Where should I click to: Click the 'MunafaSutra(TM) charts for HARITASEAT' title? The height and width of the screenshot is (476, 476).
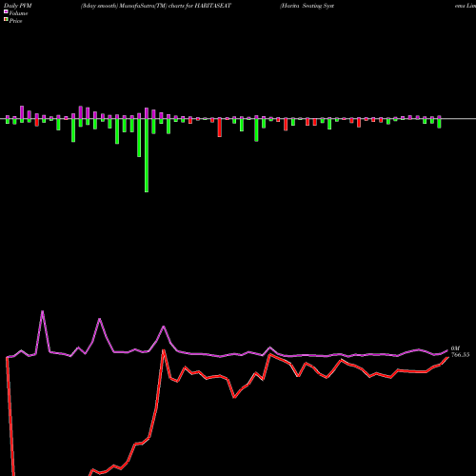pos(176,6)
